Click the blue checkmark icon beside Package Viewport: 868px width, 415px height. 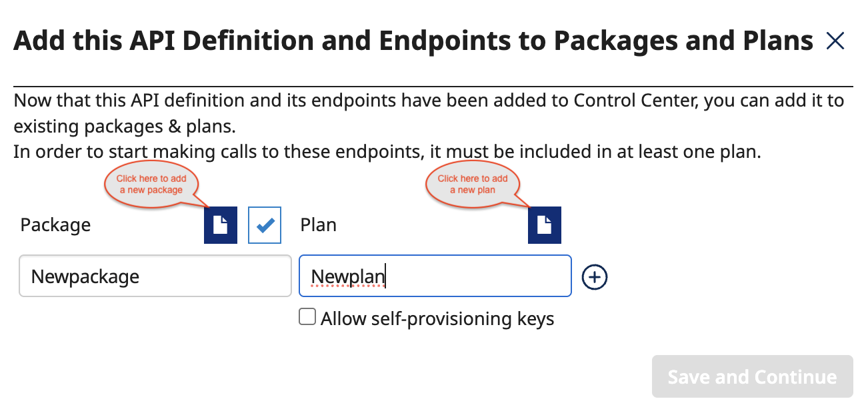[x=265, y=225]
